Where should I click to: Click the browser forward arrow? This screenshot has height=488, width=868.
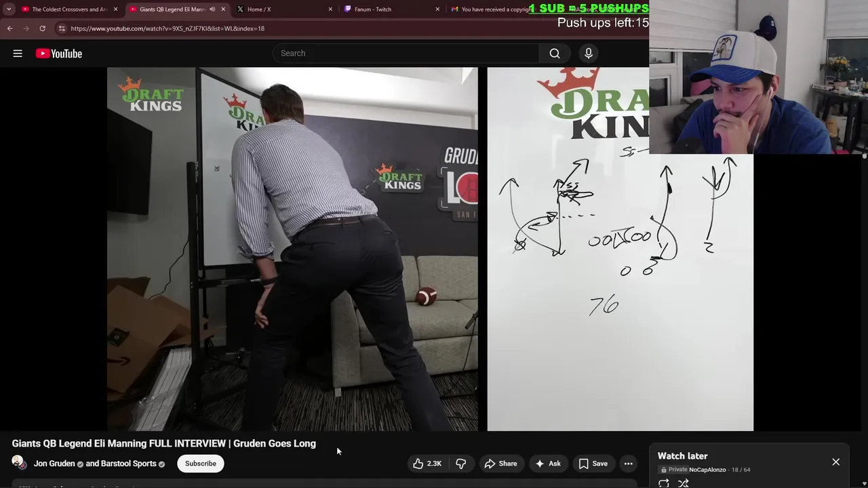(x=26, y=28)
